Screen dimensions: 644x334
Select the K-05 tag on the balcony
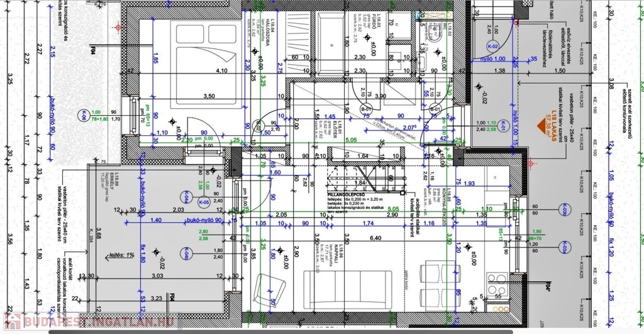(204, 203)
